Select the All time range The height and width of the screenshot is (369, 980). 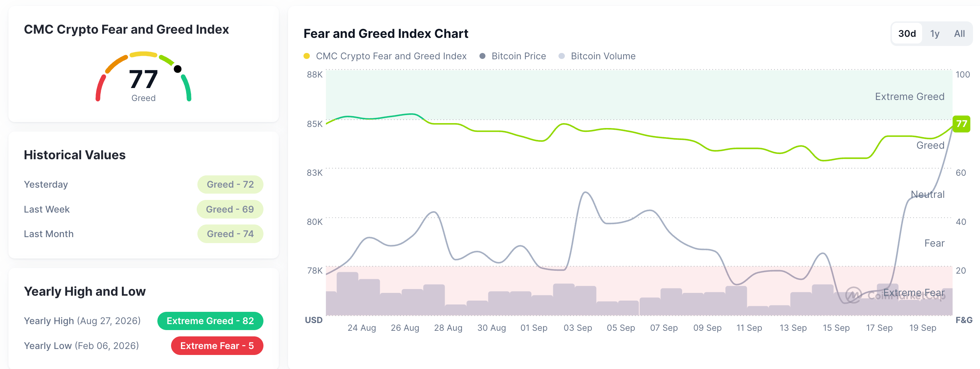[959, 33]
